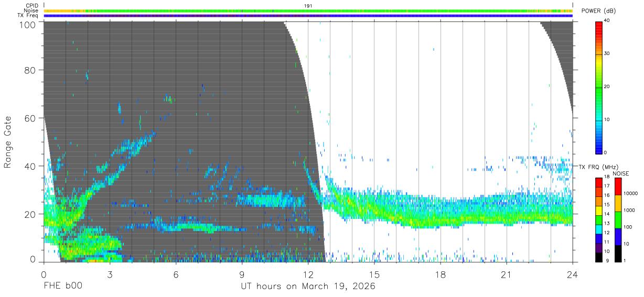The image size is (644, 297).
Task: Click the CPID value '191'
Action: 308,5
